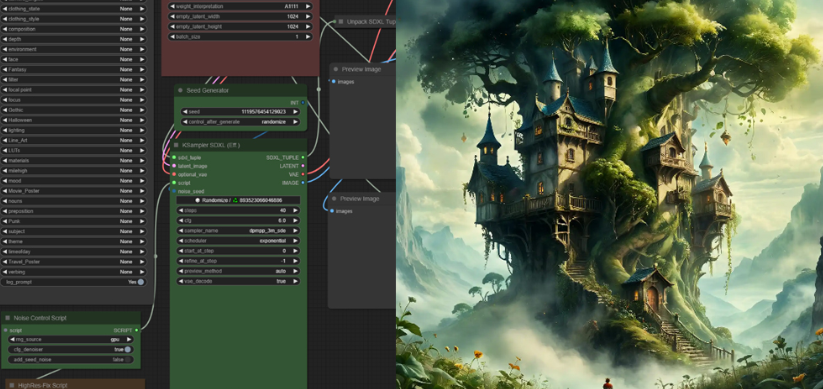Open the Travel_Poster style dropdown
This screenshot has height=389, width=823.
pyautogui.click(x=73, y=262)
